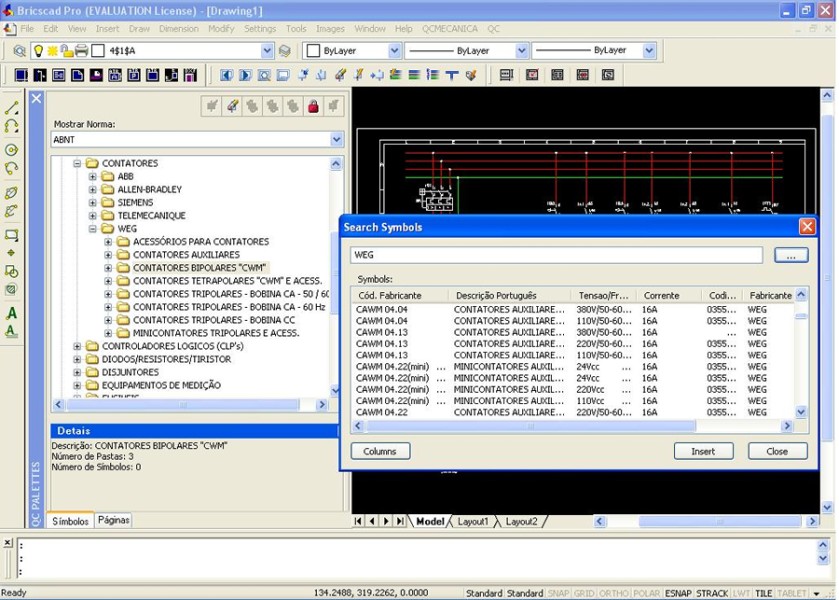Click the layer manager icon next to layer dropdown
Viewport: 839px width, 600px height.
pyautogui.click(x=285, y=51)
